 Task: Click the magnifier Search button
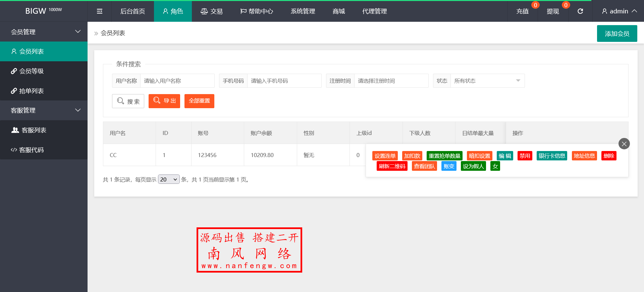point(128,101)
